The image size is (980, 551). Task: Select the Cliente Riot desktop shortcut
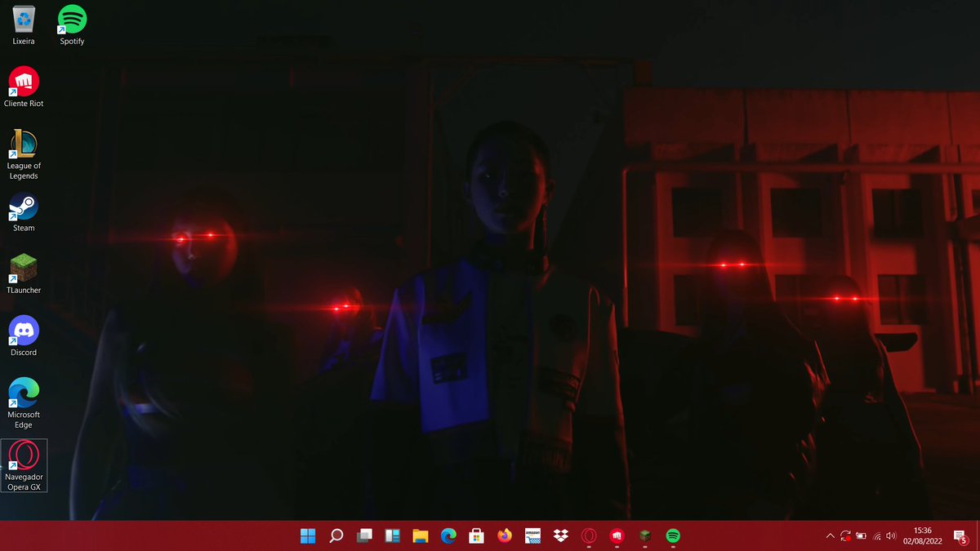point(24,87)
